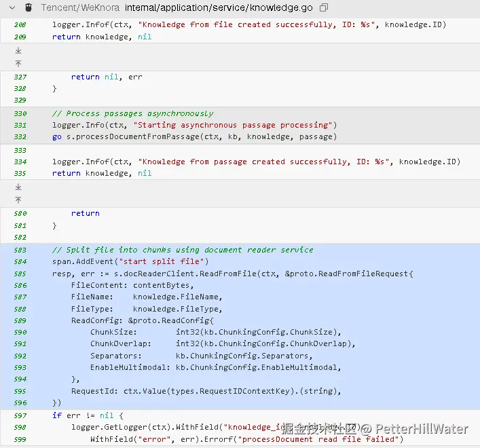Screen dimensions: 480x448
Task: Click line number 330
Action: 20,114
